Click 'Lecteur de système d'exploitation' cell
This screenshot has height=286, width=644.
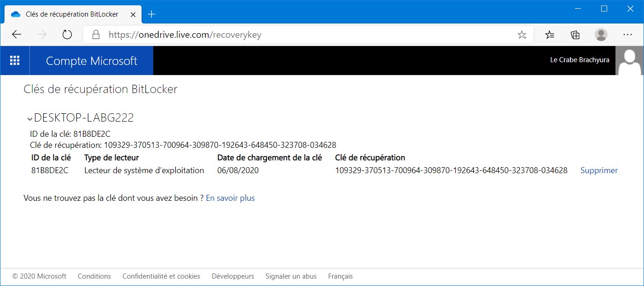click(144, 170)
